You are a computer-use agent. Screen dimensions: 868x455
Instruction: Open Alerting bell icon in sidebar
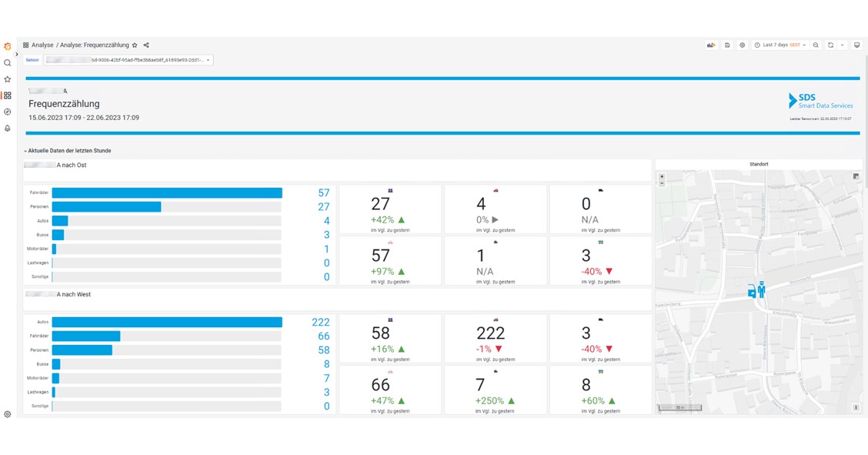tap(8, 128)
